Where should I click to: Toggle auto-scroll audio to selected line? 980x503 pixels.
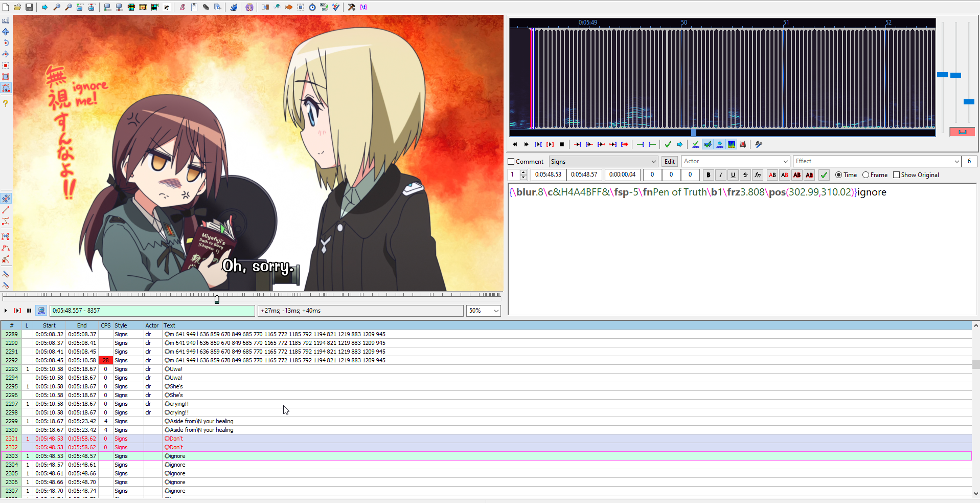point(720,145)
